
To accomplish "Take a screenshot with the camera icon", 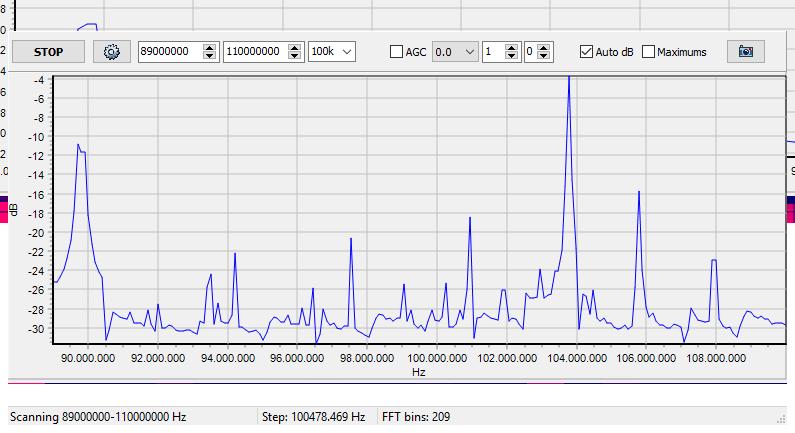I will pos(745,52).
